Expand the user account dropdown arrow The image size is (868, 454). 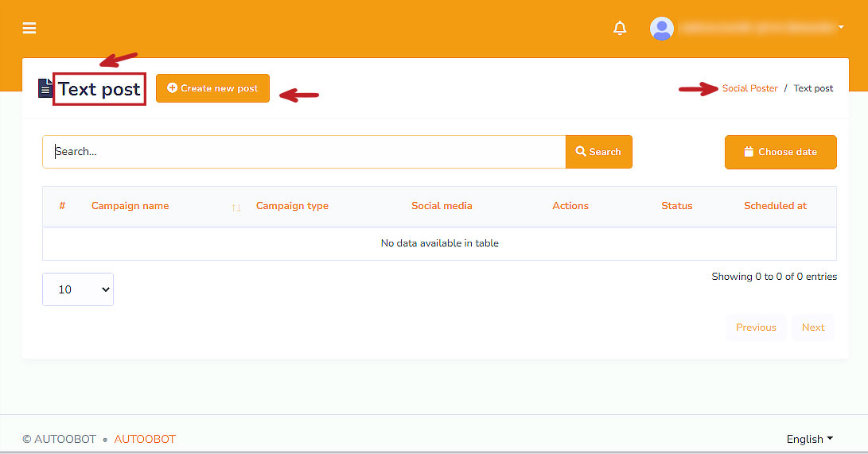click(841, 28)
